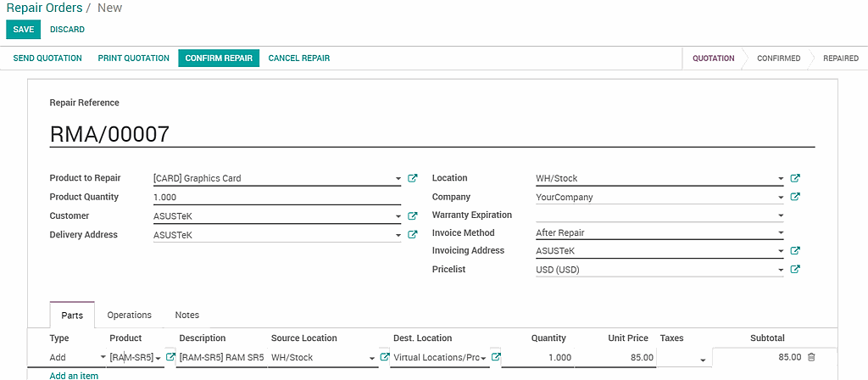
Task: Go to Repair Orders breadcrumb
Action: [44, 8]
